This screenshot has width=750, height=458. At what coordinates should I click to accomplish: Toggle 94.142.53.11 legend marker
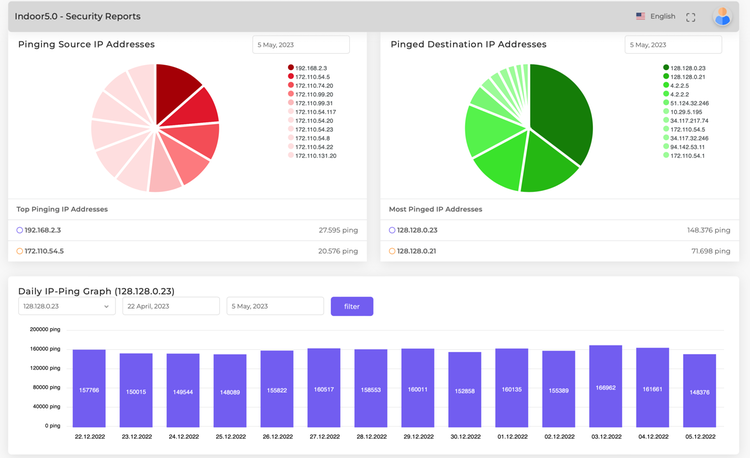pos(666,146)
